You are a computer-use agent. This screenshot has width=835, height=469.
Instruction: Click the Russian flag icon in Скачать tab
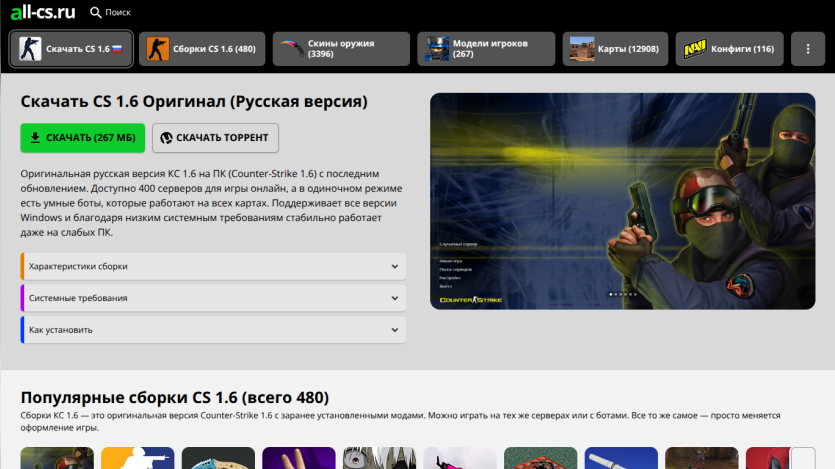(x=117, y=49)
